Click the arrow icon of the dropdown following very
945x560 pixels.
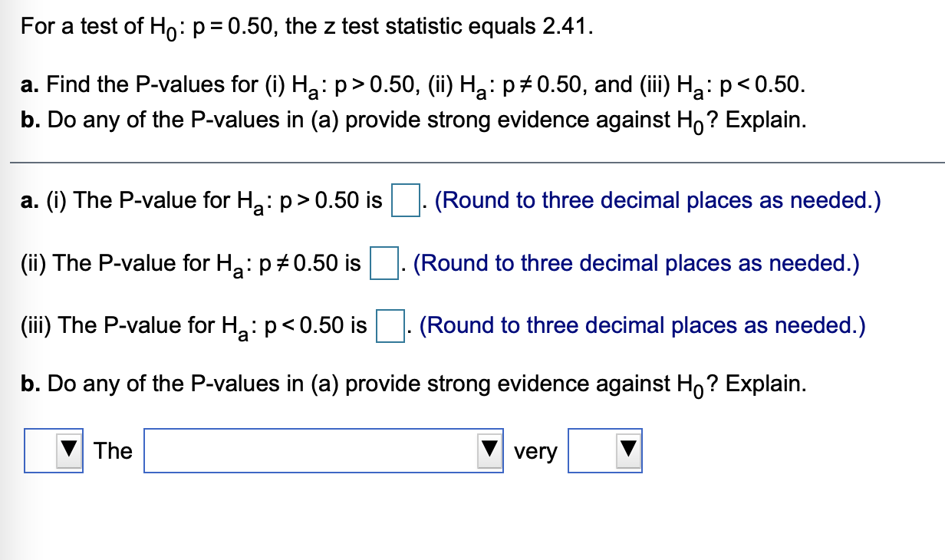[627, 451]
